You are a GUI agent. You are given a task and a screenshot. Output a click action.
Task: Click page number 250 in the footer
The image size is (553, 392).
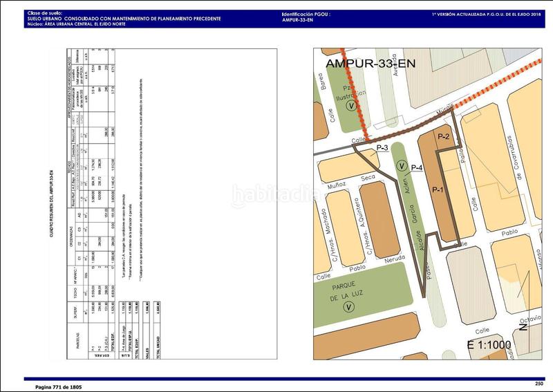539,383
